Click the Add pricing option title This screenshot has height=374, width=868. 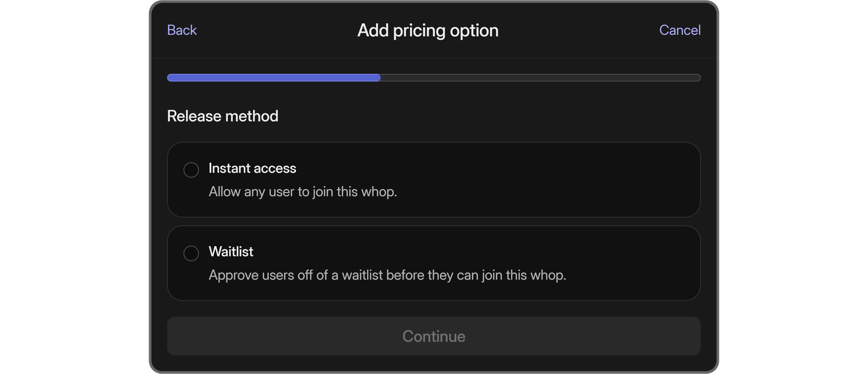(427, 30)
